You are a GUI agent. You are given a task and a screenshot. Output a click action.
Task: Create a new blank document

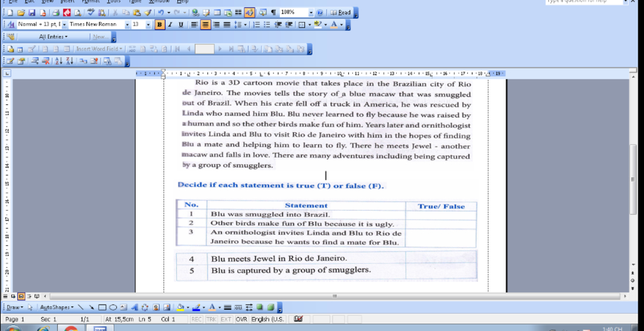pyautogui.click(x=10, y=13)
